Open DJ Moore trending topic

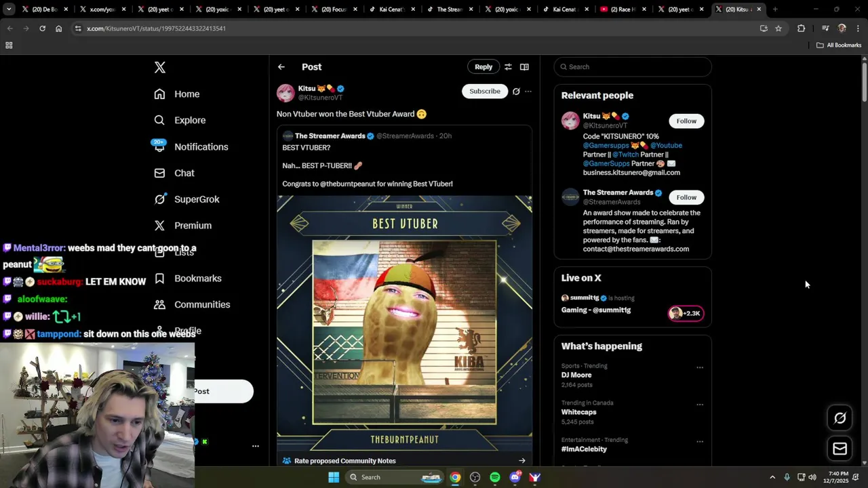click(x=576, y=375)
